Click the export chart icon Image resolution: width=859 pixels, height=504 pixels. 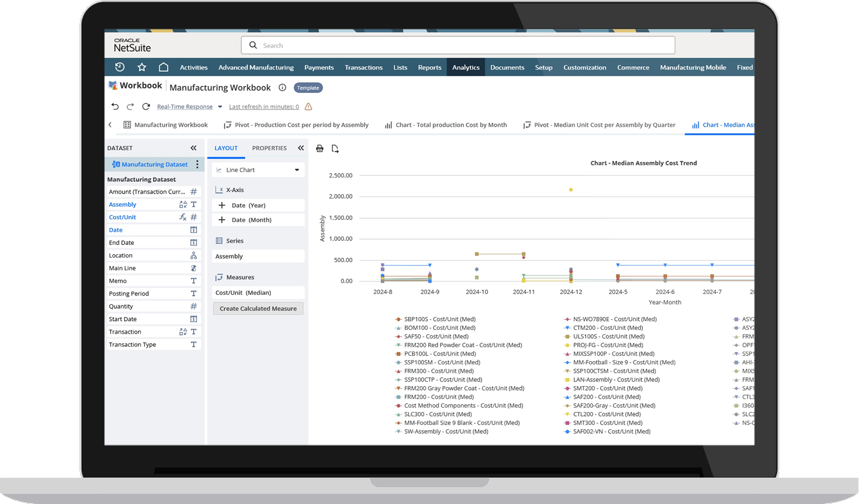pyautogui.click(x=335, y=149)
